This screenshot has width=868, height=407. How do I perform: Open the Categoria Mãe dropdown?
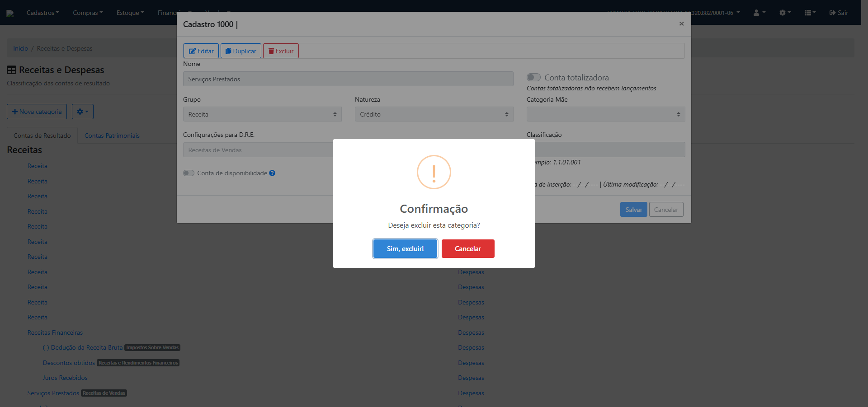(606, 114)
